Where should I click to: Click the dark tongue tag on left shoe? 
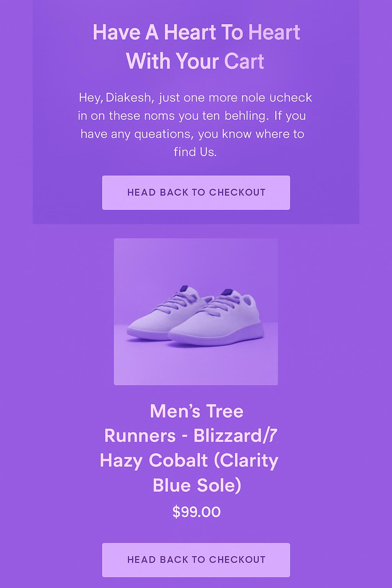184,289
